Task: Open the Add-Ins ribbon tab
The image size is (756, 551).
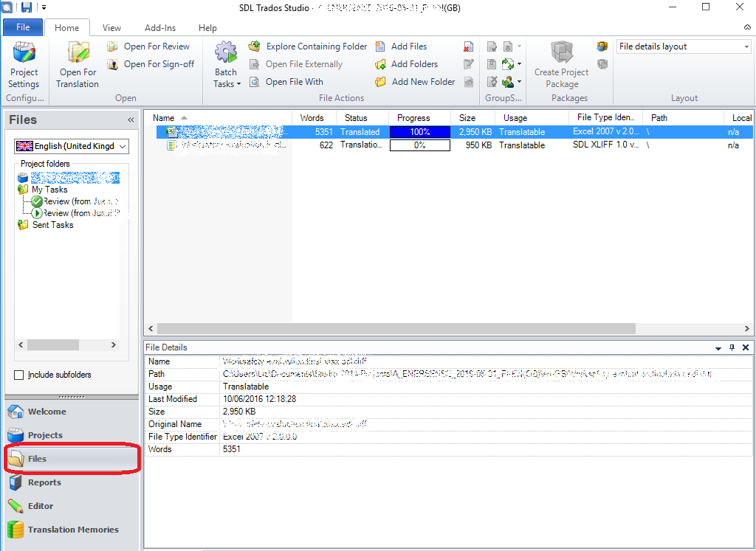Action: (x=160, y=28)
